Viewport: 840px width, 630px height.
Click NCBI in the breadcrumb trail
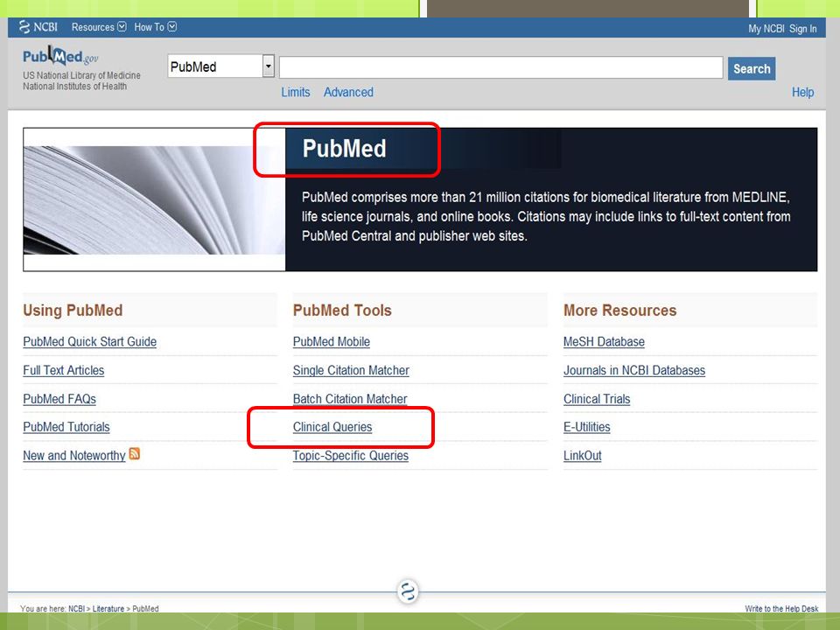(77, 609)
